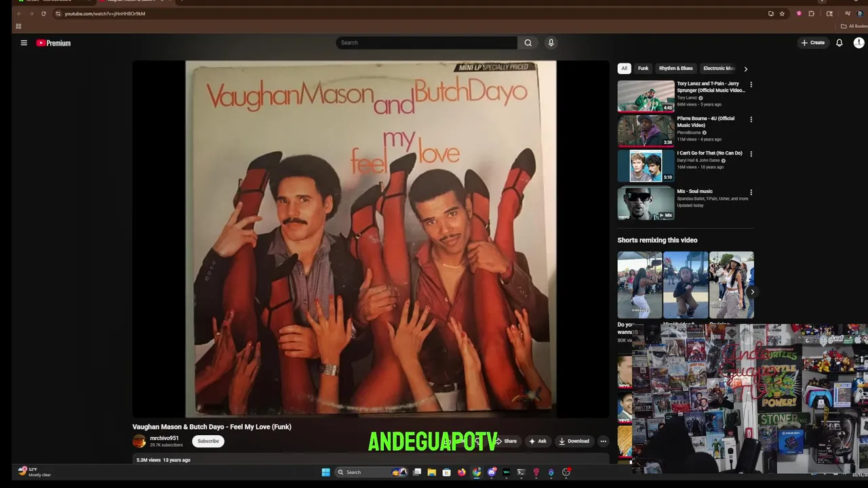Select the Electronic Music chip
Image resolution: width=868 pixels, height=488 pixels.
point(719,68)
